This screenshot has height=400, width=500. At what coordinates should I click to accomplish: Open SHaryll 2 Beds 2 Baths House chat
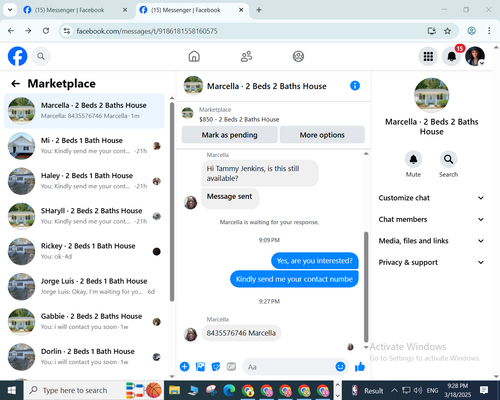[x=84, y=216]
